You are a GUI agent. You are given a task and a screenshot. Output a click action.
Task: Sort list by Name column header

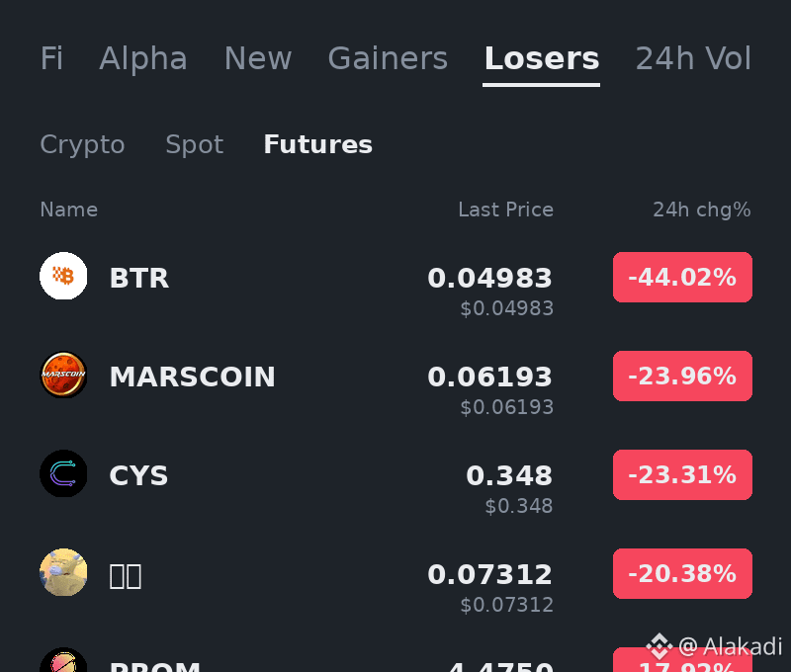69,210
